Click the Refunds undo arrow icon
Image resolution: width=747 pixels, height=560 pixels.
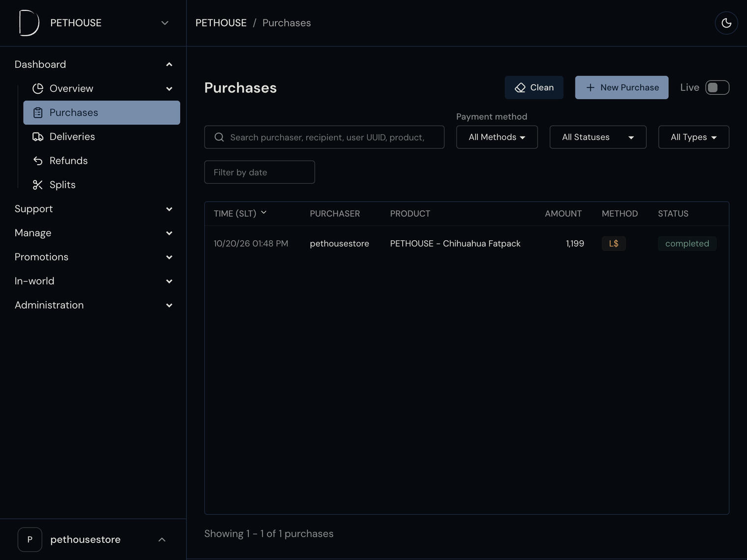(38, 161)
